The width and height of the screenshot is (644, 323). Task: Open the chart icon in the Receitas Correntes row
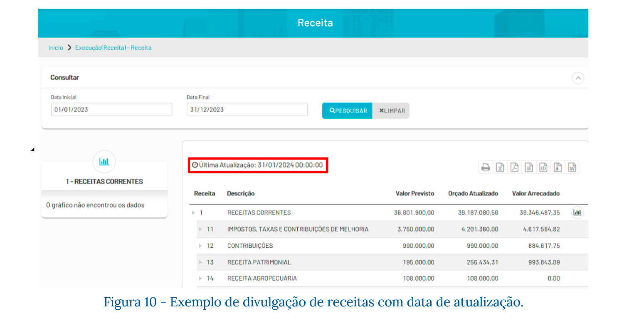(x=577, y=212)
